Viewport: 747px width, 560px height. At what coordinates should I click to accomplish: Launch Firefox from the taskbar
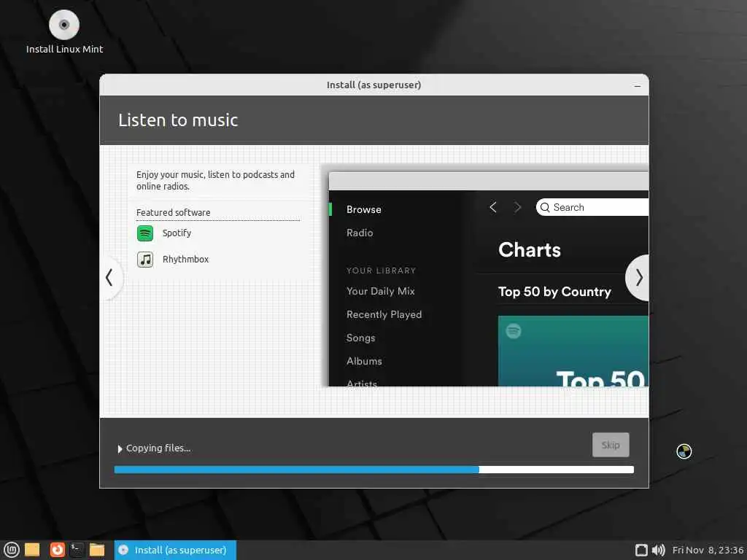pos(57,550)
